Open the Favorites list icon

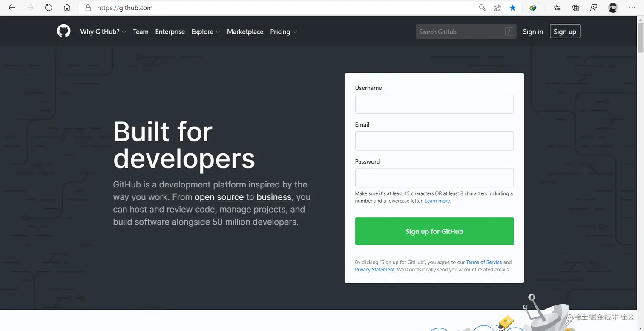(557, 8)
